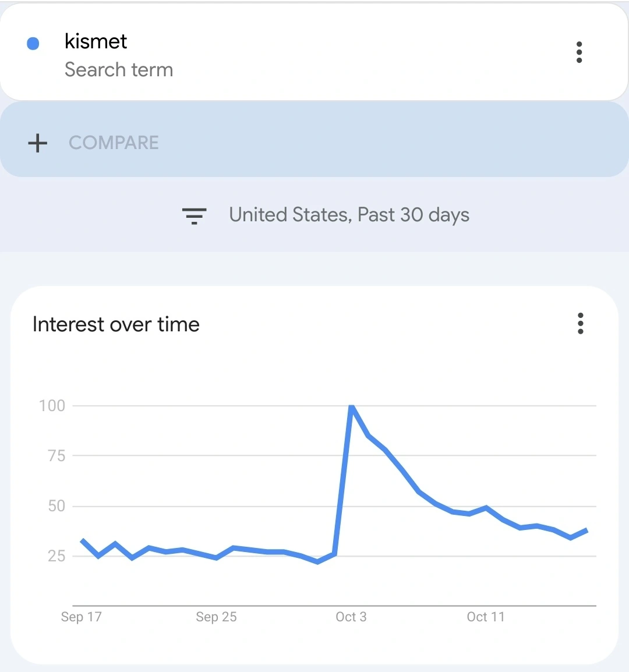This screenshot has height=672, width=629.
Task: Click the 25 value on the y-axis
Action: 56,556
